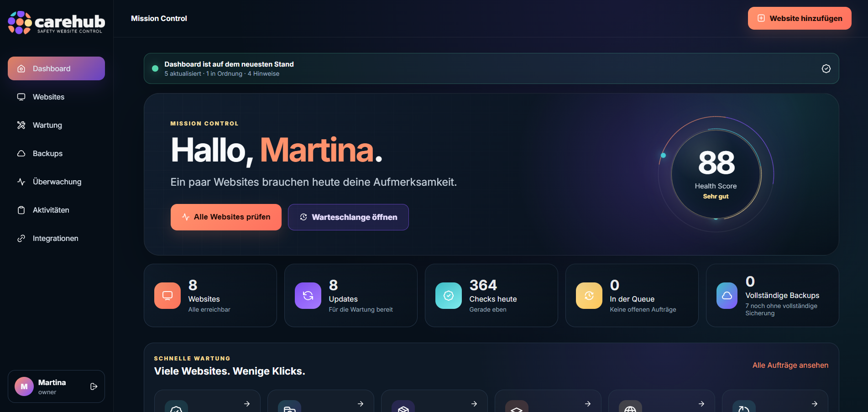
Task: Click the pulse icon next to Überwachung
Action: pyautogui.click(x=21, y=182)
